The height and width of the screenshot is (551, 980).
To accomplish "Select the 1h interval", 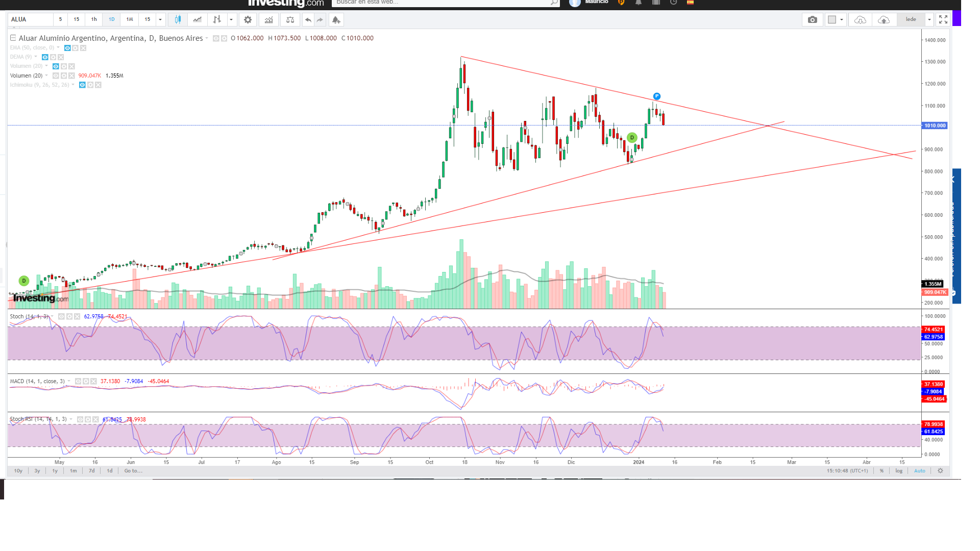I will [x=94, y=19].
